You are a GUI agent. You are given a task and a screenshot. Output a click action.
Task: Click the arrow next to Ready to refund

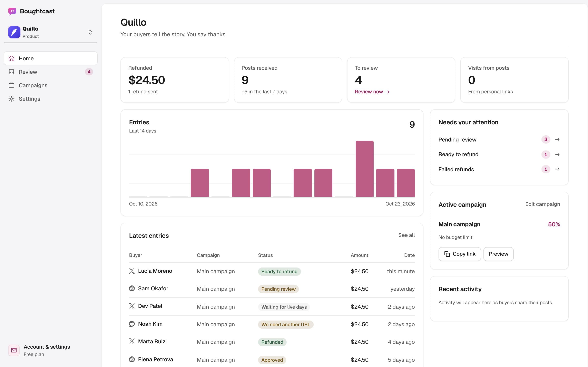pos(557,154)
